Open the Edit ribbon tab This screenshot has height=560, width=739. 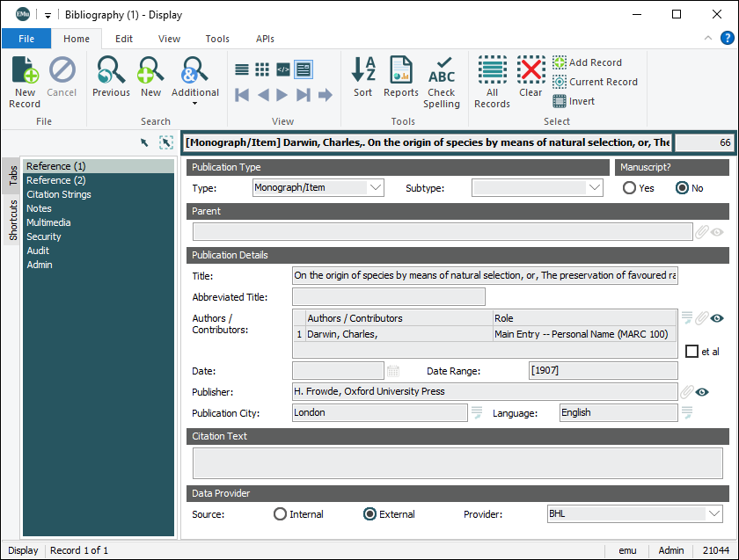tap(124, 39)
